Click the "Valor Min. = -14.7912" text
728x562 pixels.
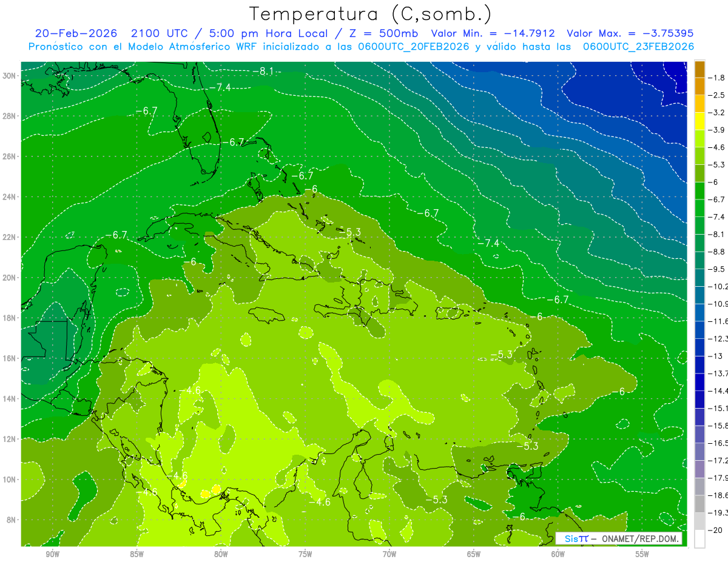click(x=494, y=34)
